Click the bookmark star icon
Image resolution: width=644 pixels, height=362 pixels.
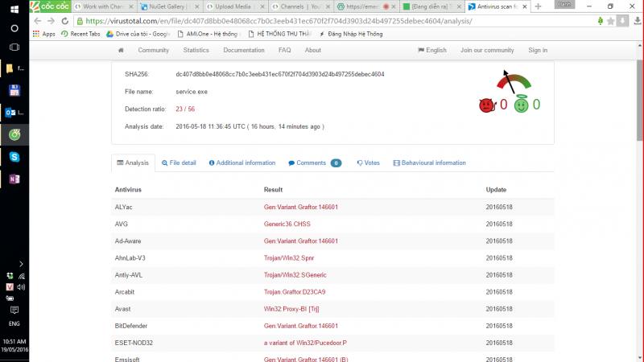(x=611, y=21)
